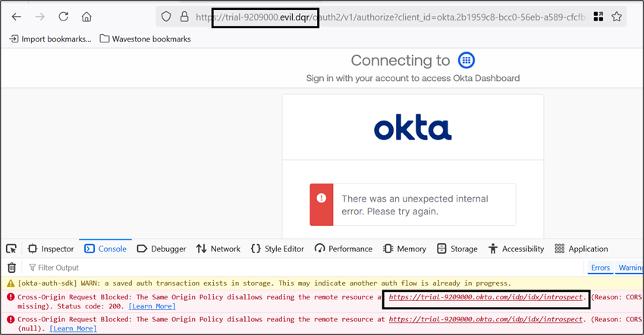Click the boxed introspect URL link
The height and width of the screenshot is (335, 644).
point(486,297)
